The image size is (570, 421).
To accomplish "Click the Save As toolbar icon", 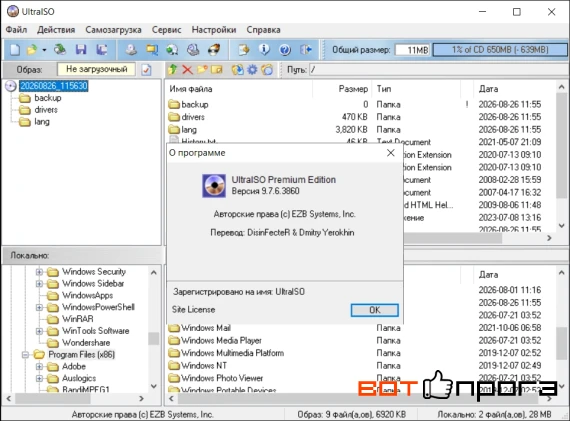I will pyautogui.click(x=101, y=49).
